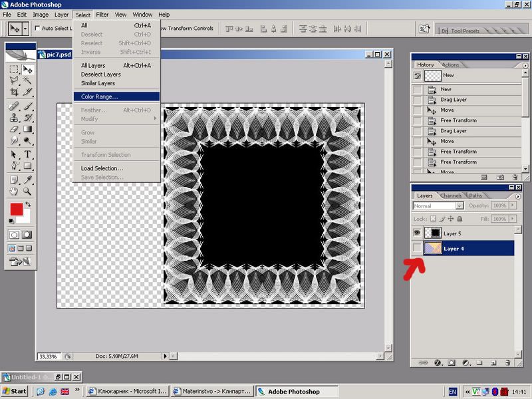This screenshot has width=532, height=399.
Task: Select the Pen tool
Action: pyautogui.click(x=13, y=166)
